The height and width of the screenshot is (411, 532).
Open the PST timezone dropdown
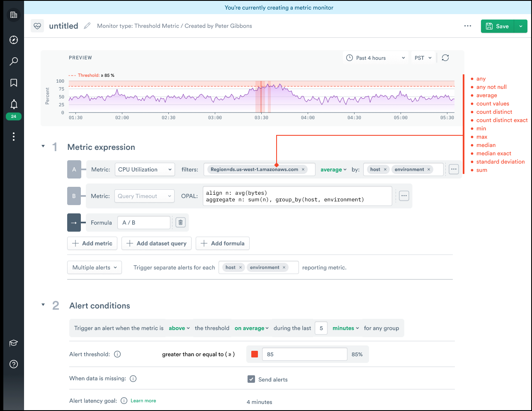pos(423,58)
